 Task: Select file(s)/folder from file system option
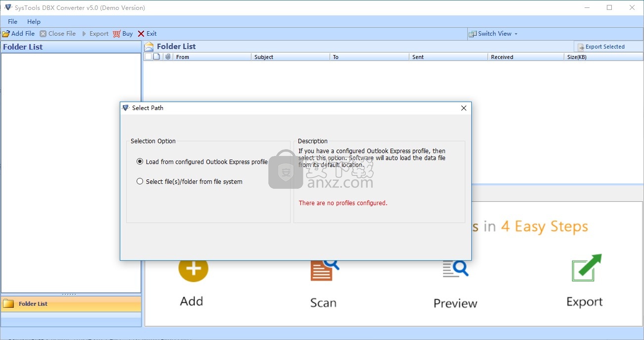point(140,181)
